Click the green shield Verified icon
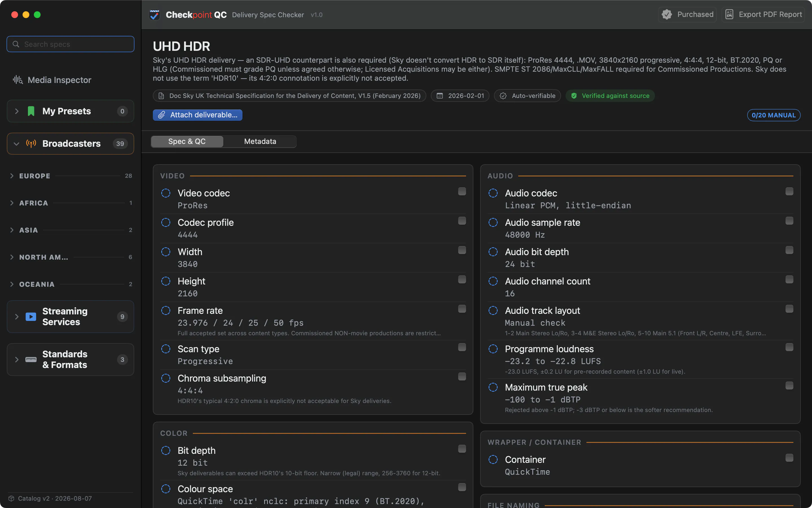812x508 pixels. coord(574,96)
